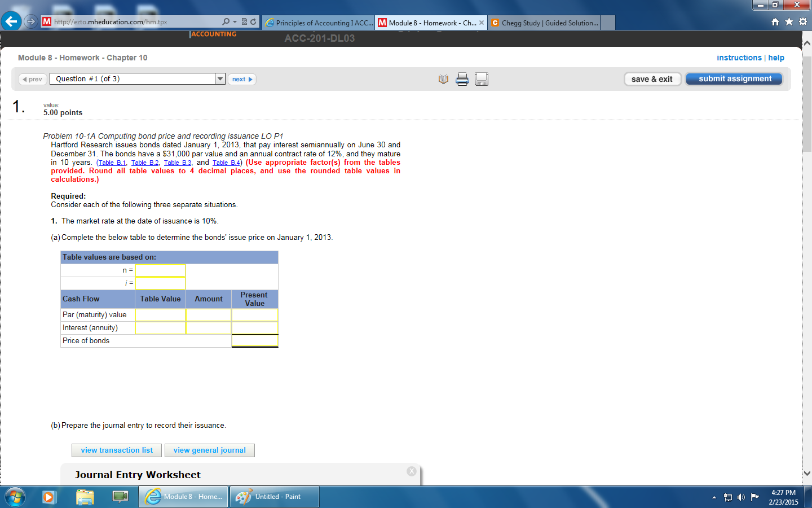Viewport: 812px width, 508px height.
Task: Click the page scrollbar down arrow
Action: coord(807,474)
